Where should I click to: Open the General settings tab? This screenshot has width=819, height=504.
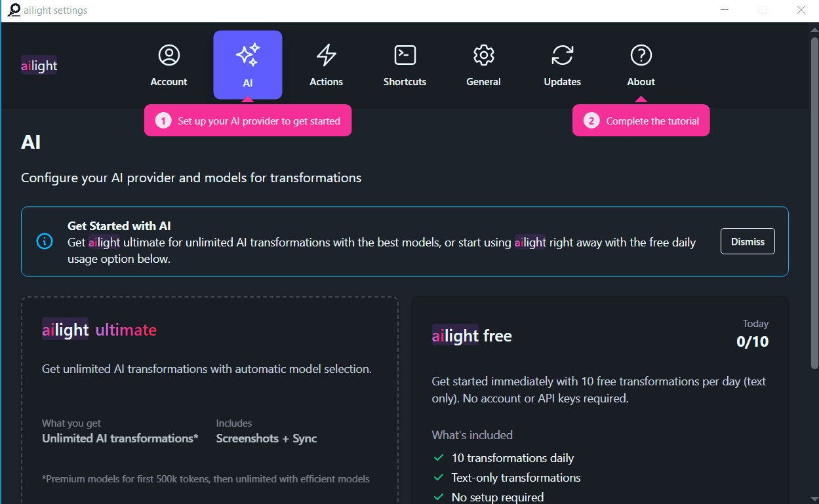(484, 65)
